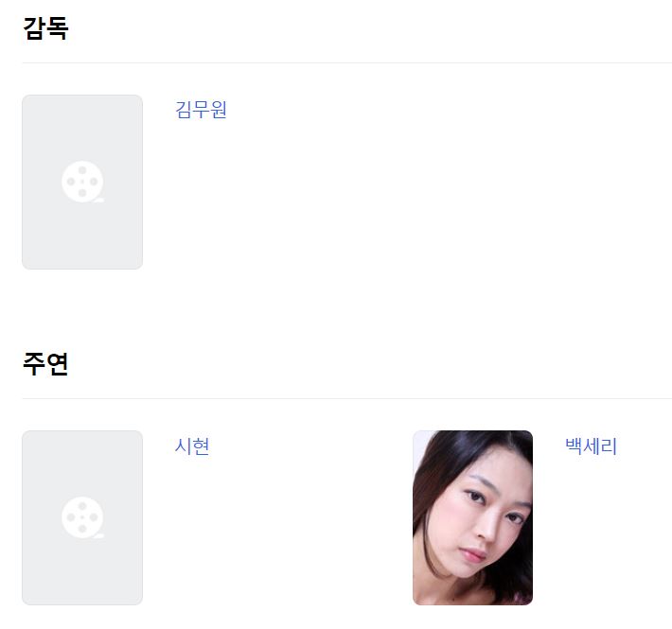The width and height of the screenshot is (672, 629).
Task: Open the empty image card left of 시현
Action: tap(82, 517)
